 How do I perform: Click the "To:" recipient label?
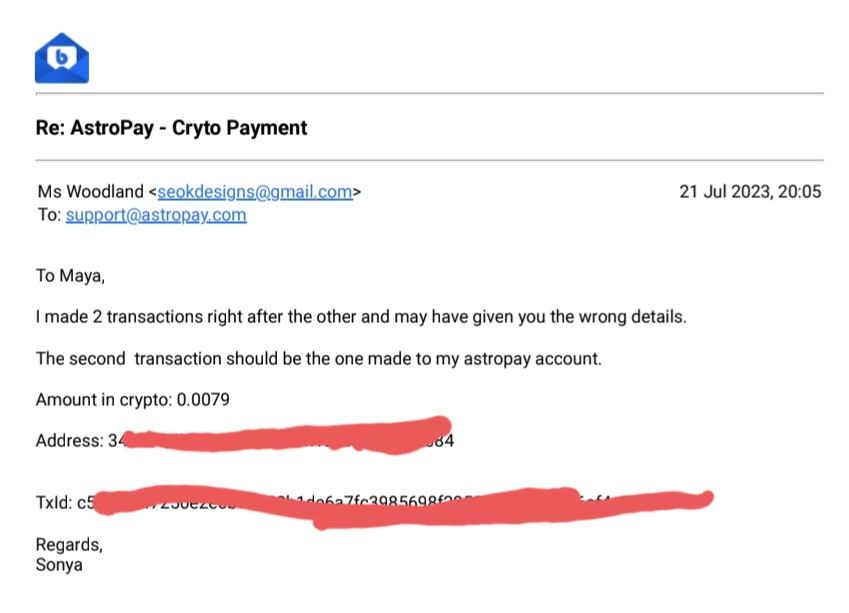(x=49, y=214)
